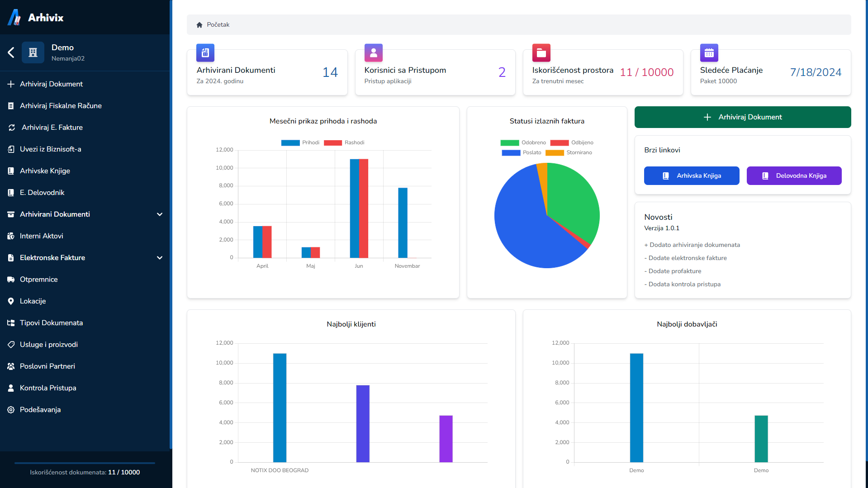Click the Sledeće Plaćanje calendar icon
Image resolution: width=868 pixels, height=488 pixels.
(x=709, y=53)
